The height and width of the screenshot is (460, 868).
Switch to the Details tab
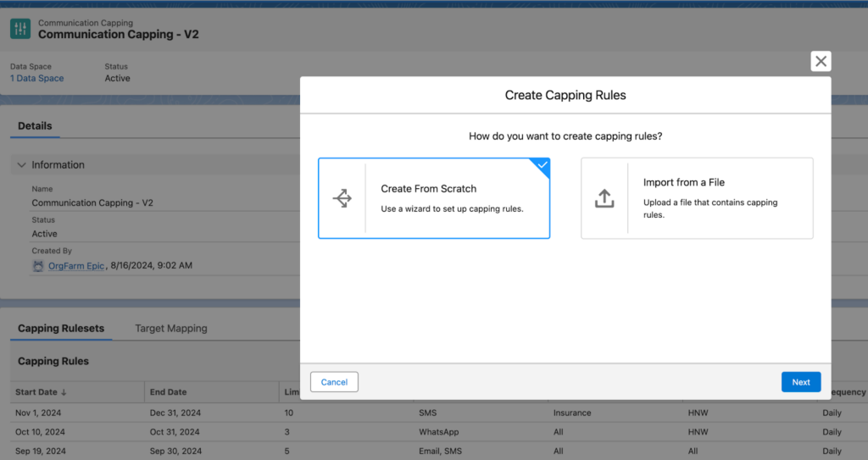35,125
